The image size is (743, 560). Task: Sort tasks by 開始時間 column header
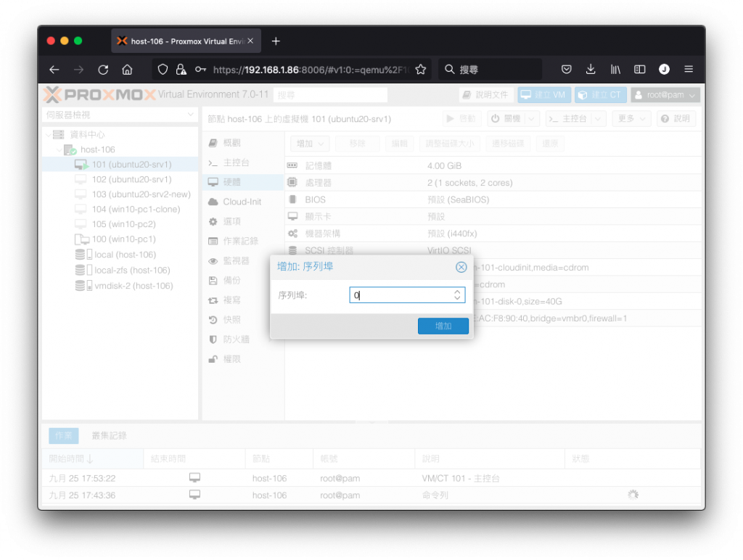[93, 458]
